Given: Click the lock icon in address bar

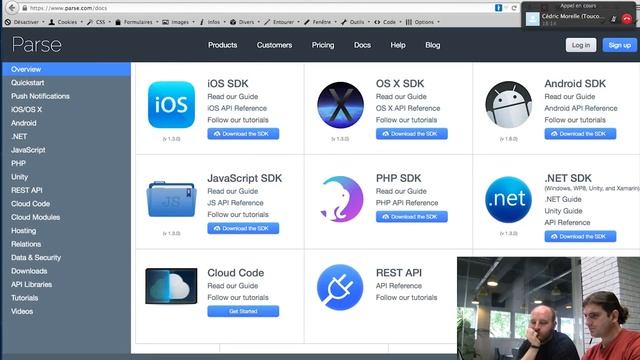Looking at the screenshot, I should coord(24,8).
